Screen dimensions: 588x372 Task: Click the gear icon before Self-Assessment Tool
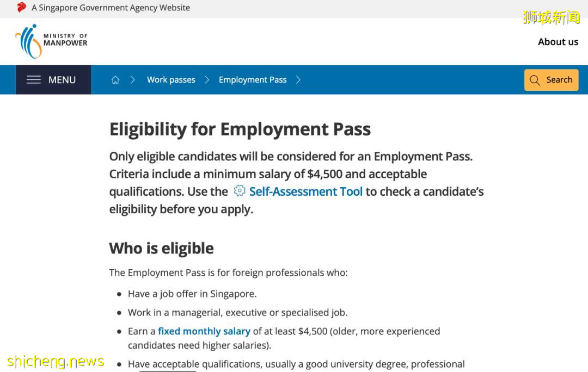[x=240, y=191]
